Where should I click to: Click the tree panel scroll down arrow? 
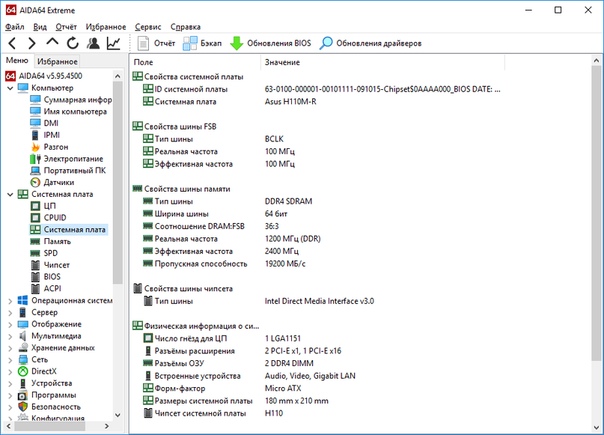[118, 416]
